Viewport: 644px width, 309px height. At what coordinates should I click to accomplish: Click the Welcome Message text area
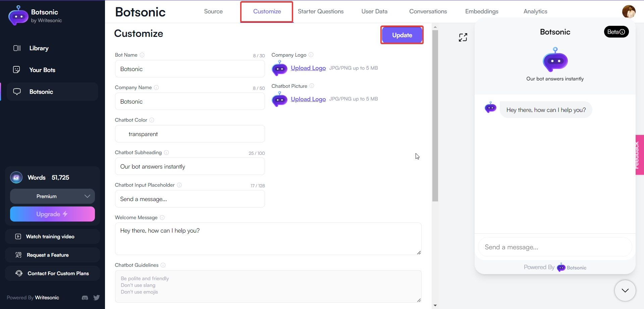[268, 239]
